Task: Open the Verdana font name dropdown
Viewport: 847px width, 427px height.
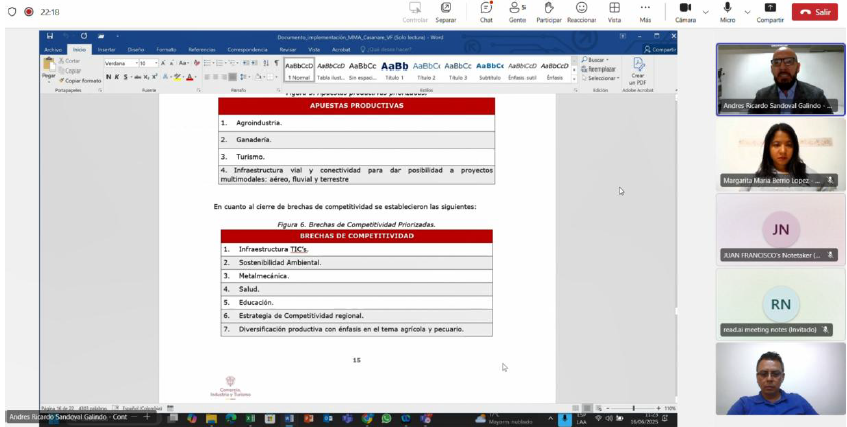Action: click(x=122, y=63)
